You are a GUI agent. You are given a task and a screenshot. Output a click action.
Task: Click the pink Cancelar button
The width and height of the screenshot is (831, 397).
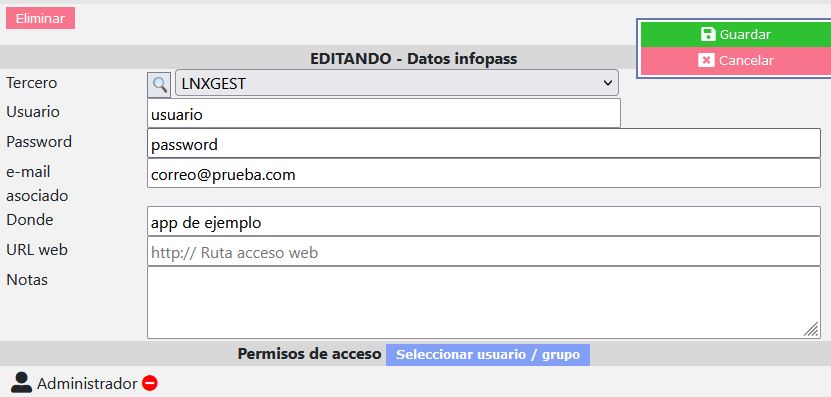click(736, 60)
